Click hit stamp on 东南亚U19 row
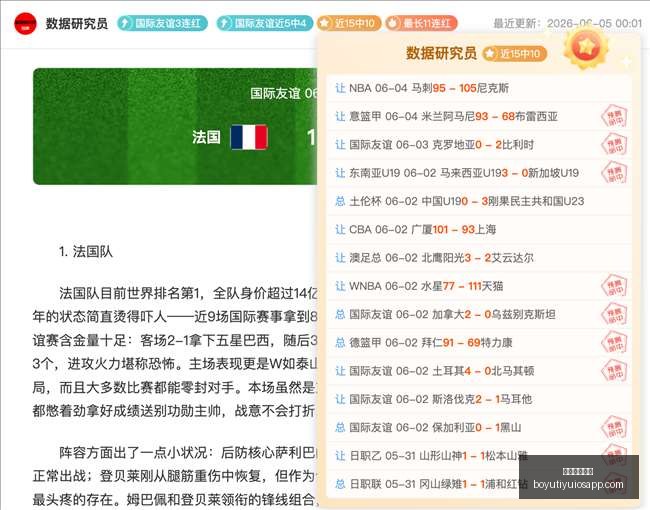 coord(614,173)
